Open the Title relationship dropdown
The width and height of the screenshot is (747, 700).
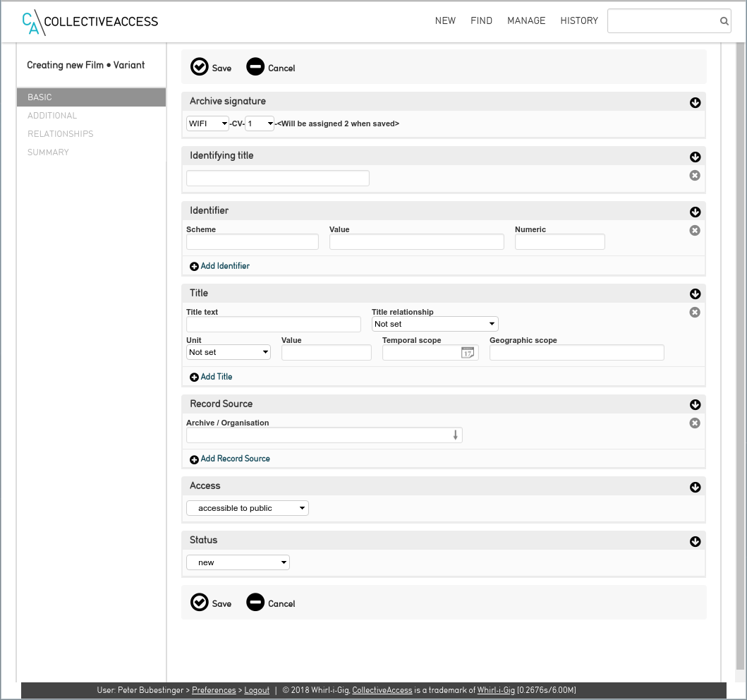[x=435, y=324]
